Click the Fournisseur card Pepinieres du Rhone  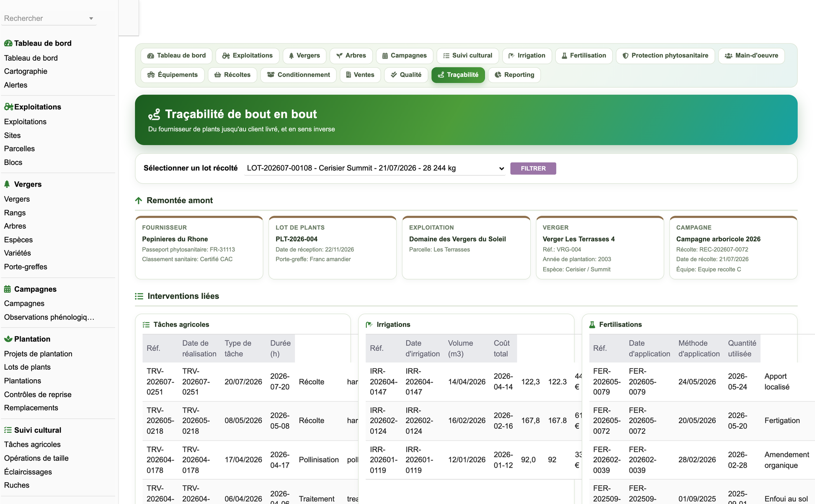(x=199, y=248)
